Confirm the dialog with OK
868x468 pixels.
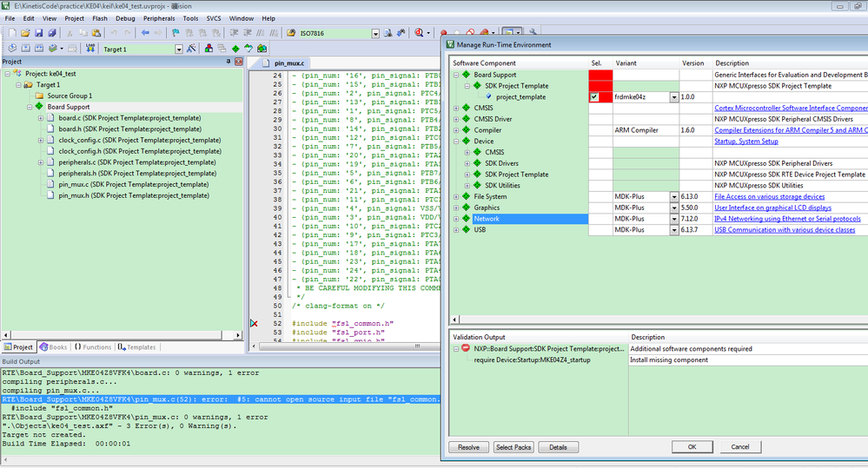(x=692, y=447)
